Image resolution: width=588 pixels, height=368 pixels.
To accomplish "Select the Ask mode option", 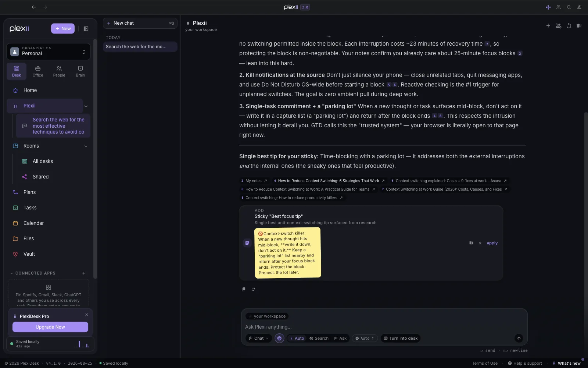I will 340,338.
